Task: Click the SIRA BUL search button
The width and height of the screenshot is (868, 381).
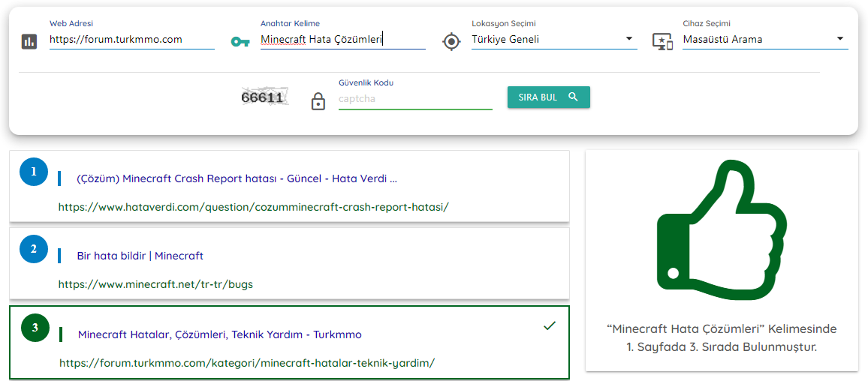Action: pos(549,97)
